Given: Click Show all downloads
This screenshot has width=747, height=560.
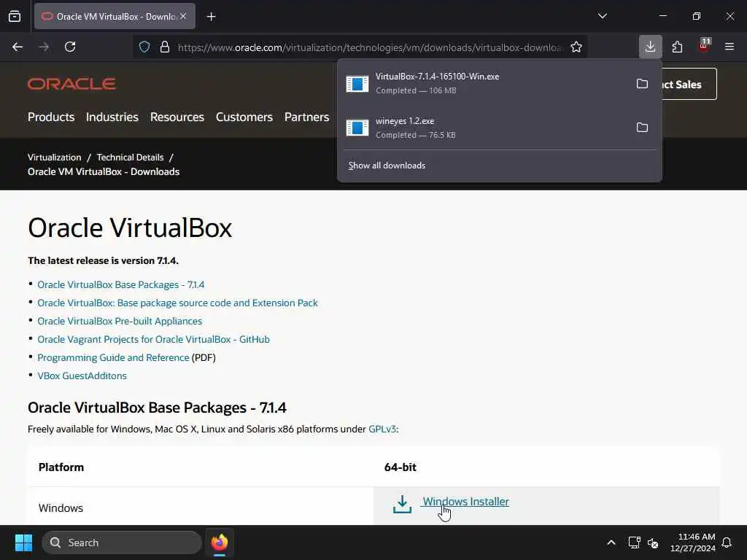Looking at the screenshot, I should pyautogui.click(x=387, y=166).
